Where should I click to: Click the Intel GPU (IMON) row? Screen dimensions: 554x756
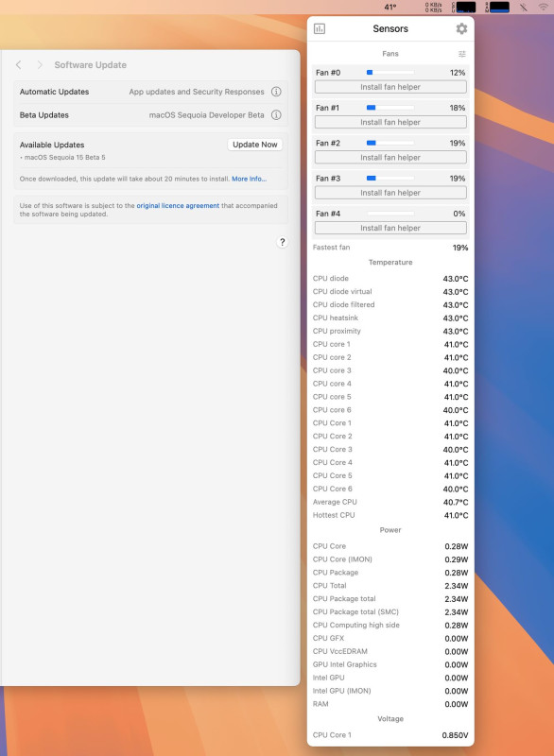pyautogui.click(x=390, y=691)
